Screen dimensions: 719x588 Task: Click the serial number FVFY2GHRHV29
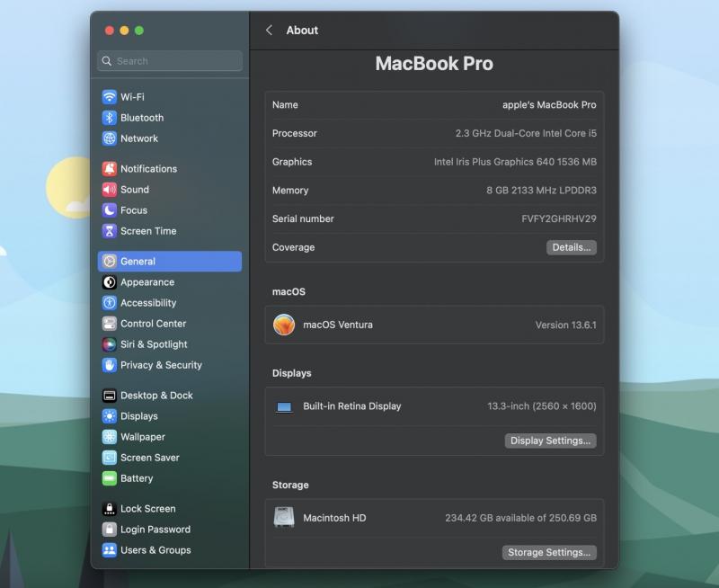coord(559,218)
